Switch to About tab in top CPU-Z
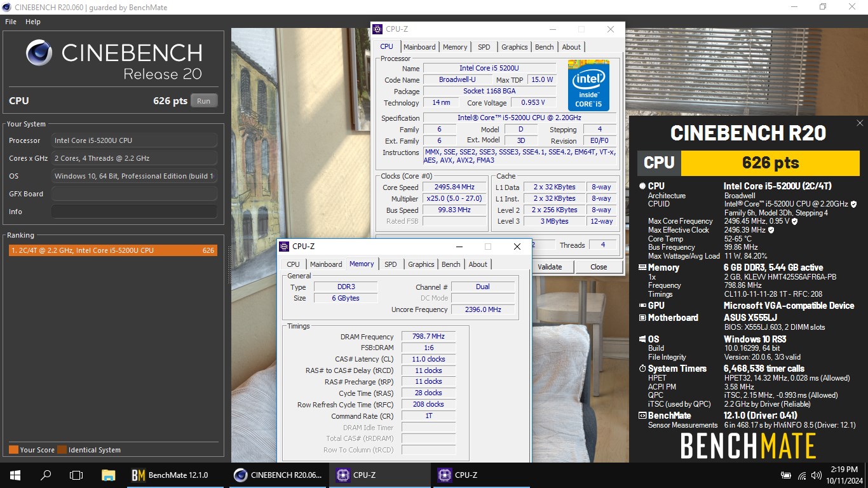868x488 pixels. click(571, 47)
